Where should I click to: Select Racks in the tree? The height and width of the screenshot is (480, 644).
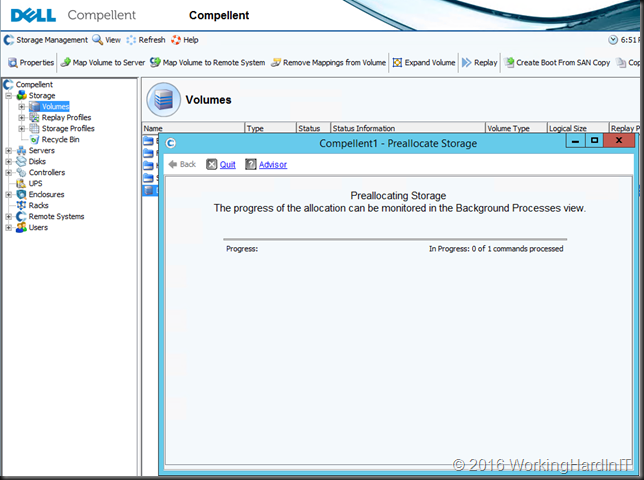(x=38, y=205)
